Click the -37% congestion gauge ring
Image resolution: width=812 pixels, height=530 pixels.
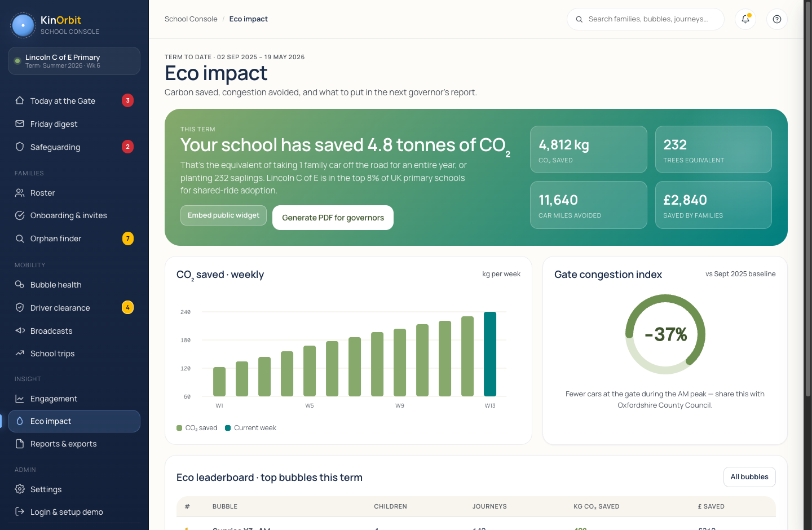665,334
